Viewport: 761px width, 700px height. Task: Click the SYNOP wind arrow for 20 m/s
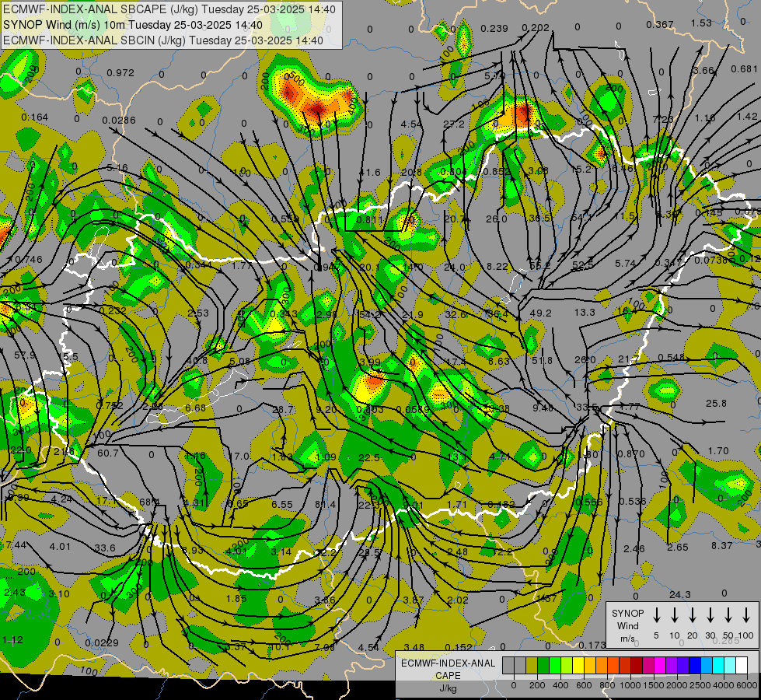pyautogui.click(x=692, y=615)
